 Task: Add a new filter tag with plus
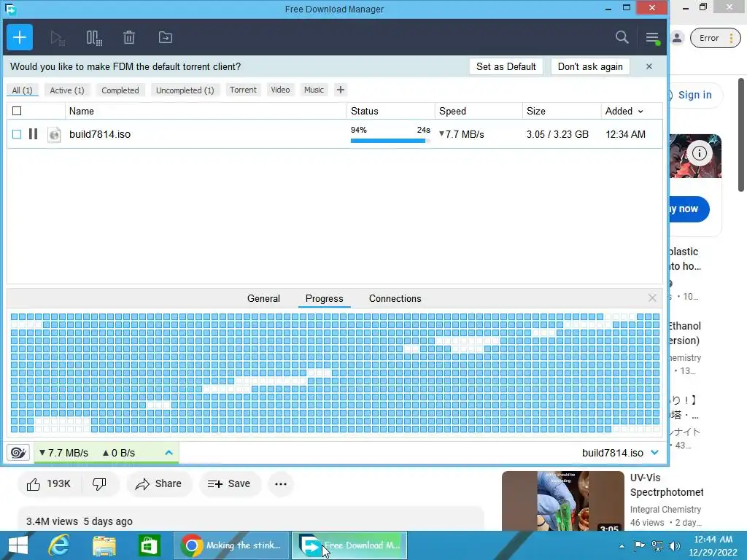340,90
